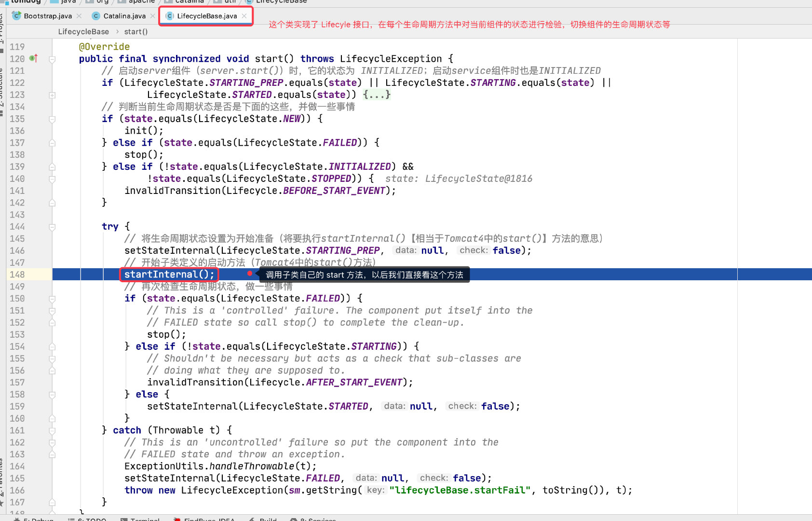Switch to the Bootstrap.java editor tab
812x521 pixels.
(x=47, y=16)
